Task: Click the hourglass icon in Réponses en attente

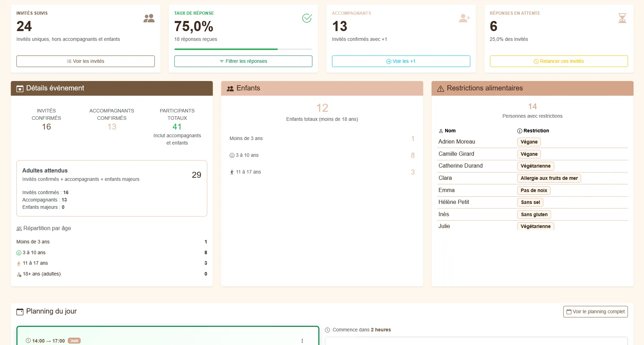Action: (x=622, y=18)
